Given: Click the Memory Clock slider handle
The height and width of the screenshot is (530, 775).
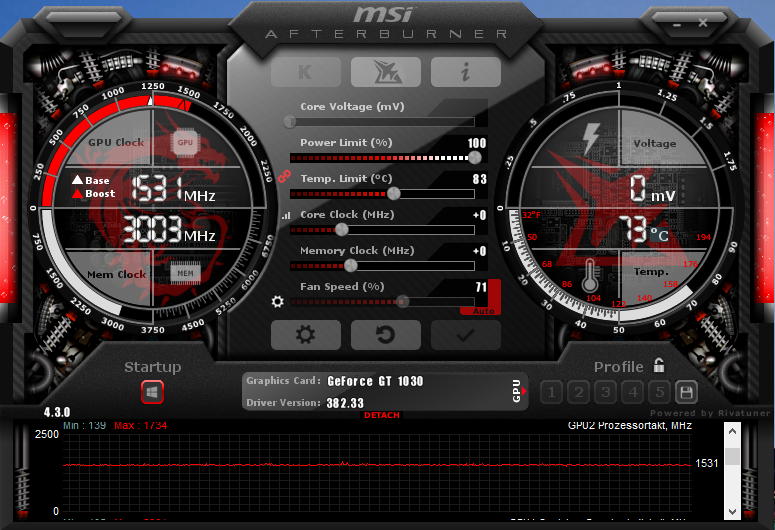Looking at the screenshot, I should point(350,265).
